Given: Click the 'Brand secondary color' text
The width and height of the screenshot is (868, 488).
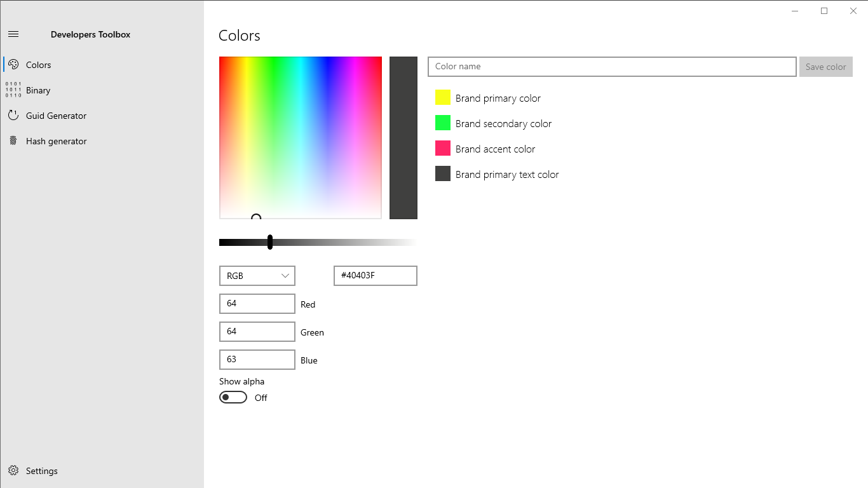Looking at the screenshot, I should (x=503, y=124).
